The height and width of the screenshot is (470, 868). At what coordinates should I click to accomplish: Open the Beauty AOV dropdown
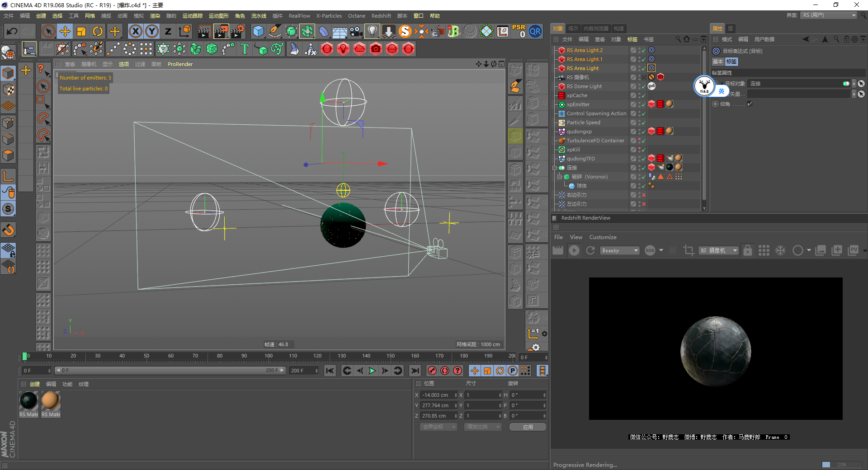pyautogui.click(x=619, y=250)
